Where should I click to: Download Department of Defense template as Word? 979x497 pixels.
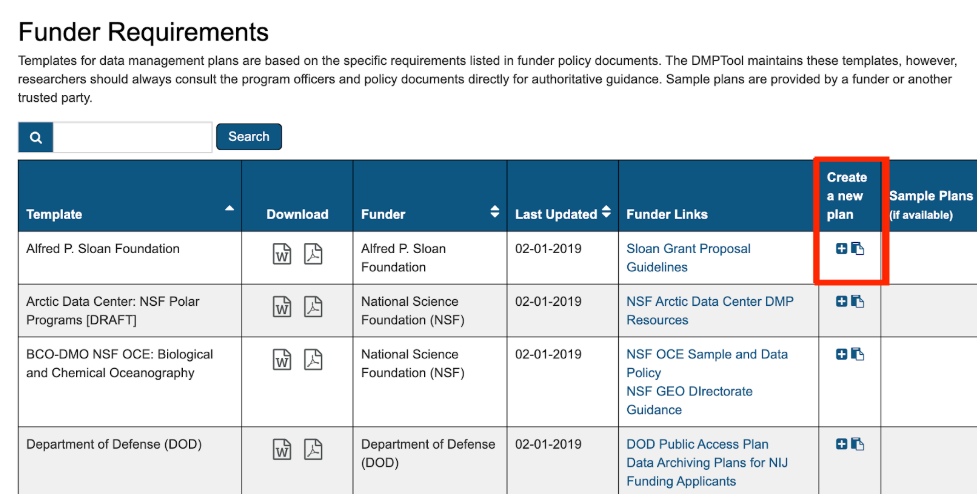pos(283,450)
